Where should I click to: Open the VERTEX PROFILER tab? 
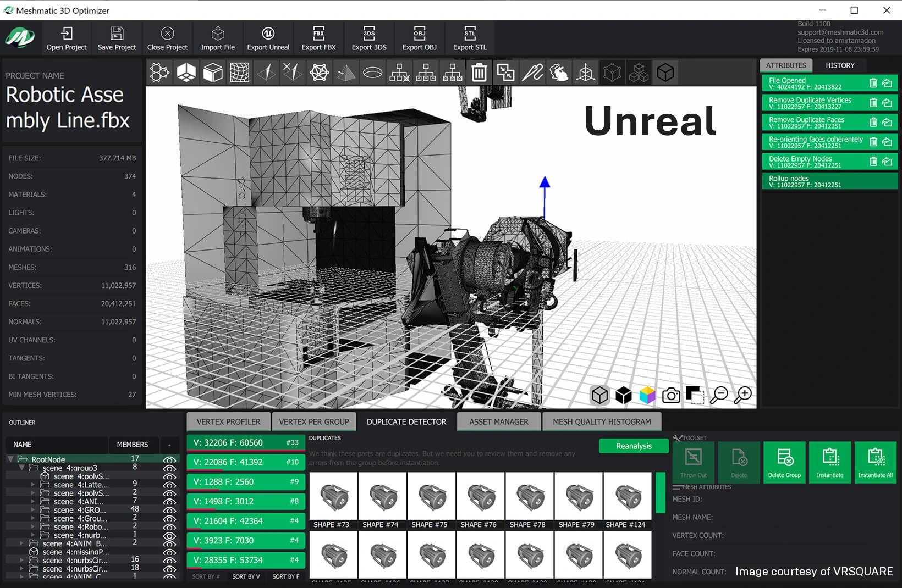pos(229,421)
